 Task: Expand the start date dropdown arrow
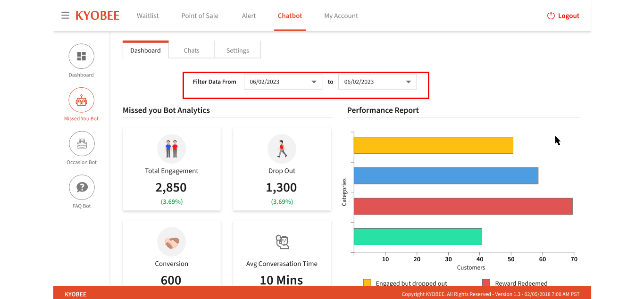pyautogui.click(x=314, y=82)
